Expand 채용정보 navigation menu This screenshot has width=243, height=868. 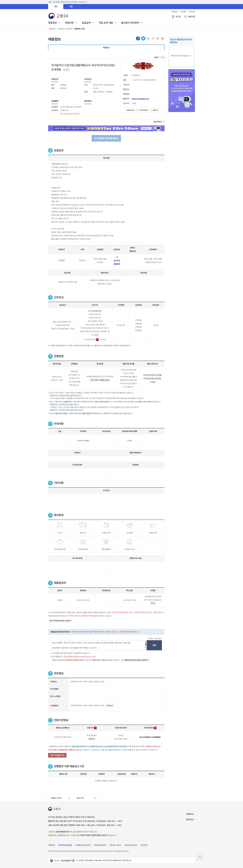tap(54, 23)
